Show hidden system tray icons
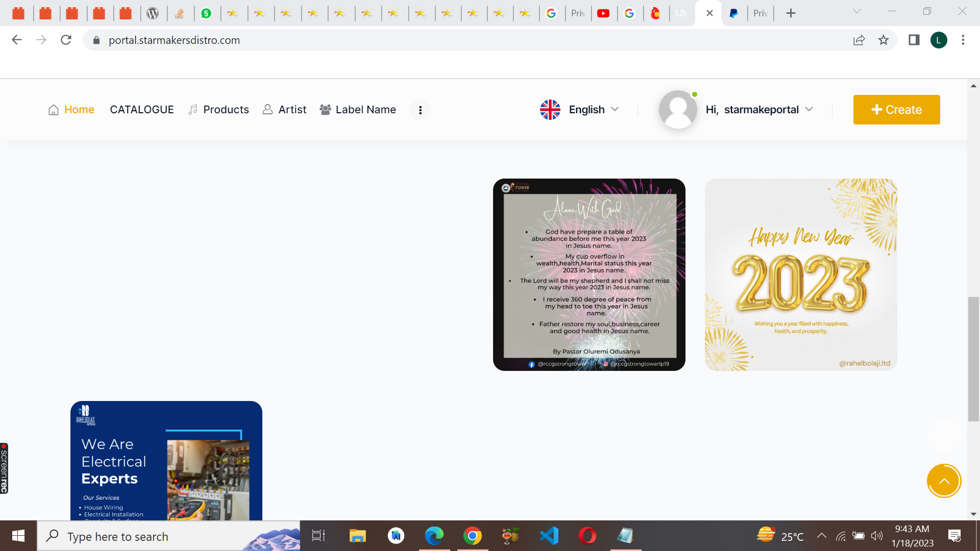This screenshot has width=980, height=551. pyautogui.click(x=821, y=536)
